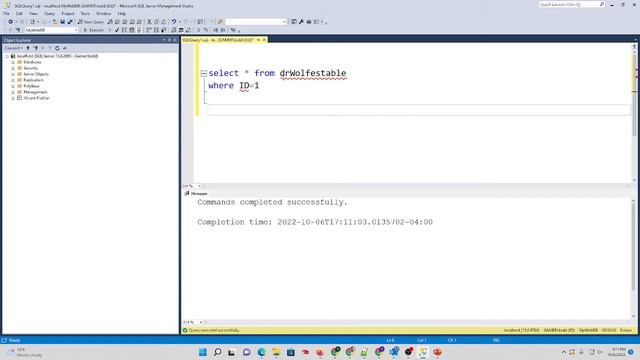Open the Project menu

[x=68, y=13]
